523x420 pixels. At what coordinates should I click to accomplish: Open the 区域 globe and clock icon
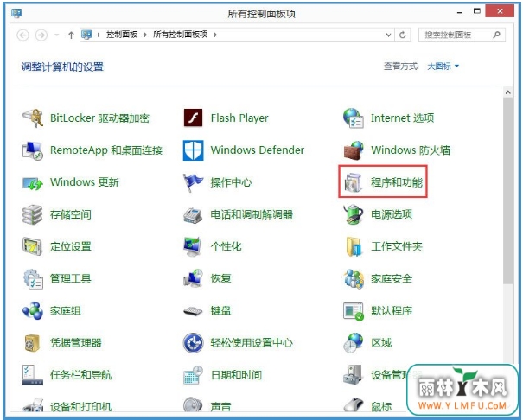point(354,343)
